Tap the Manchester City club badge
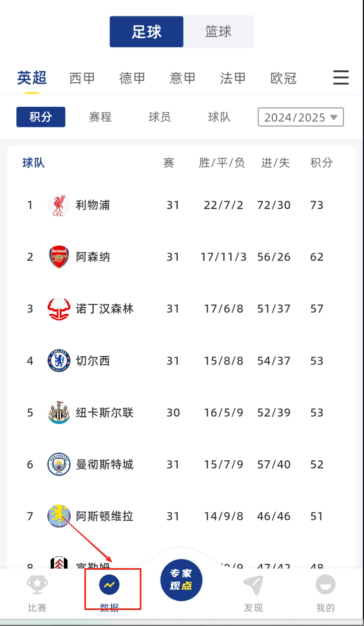The image size is (364, 626). (x=59, y=464)
